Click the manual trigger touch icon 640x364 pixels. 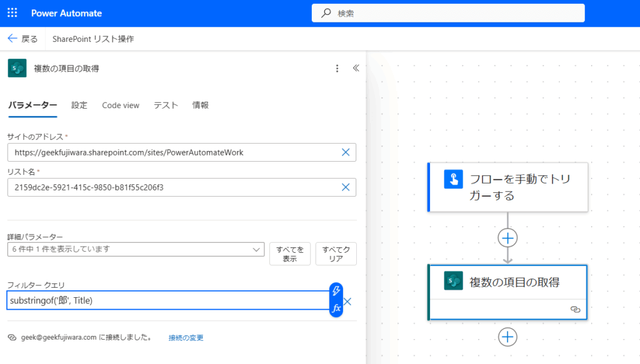(453, 179)
